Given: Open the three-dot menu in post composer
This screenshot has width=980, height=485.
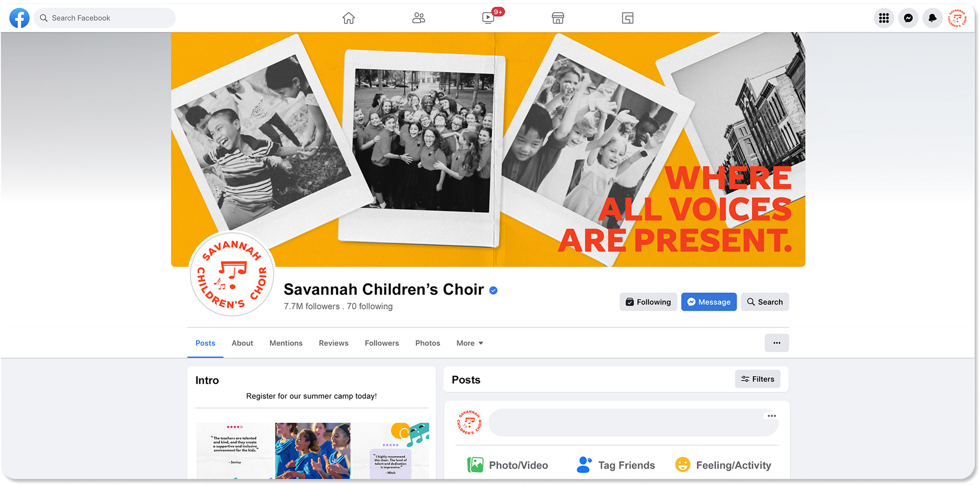Looking at the screenshot, I should click(x=772, y=416).
